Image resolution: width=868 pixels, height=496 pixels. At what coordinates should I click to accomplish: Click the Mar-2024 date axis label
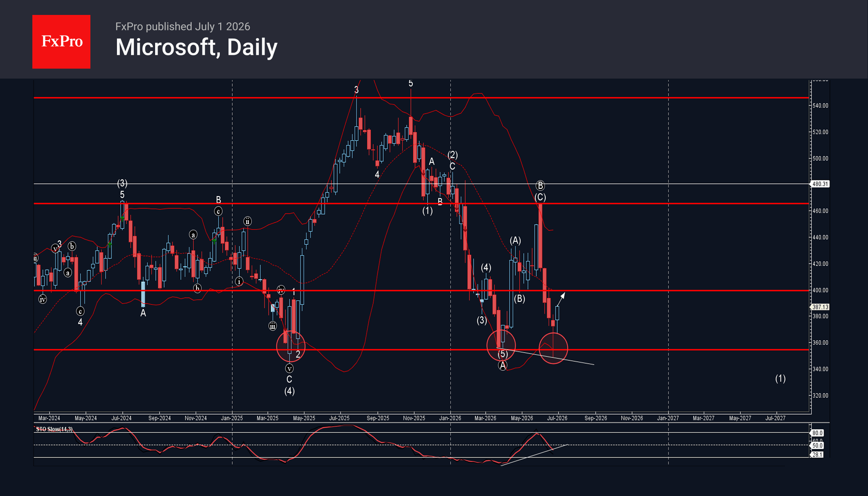pyautogui.click(x=49, y=418)
